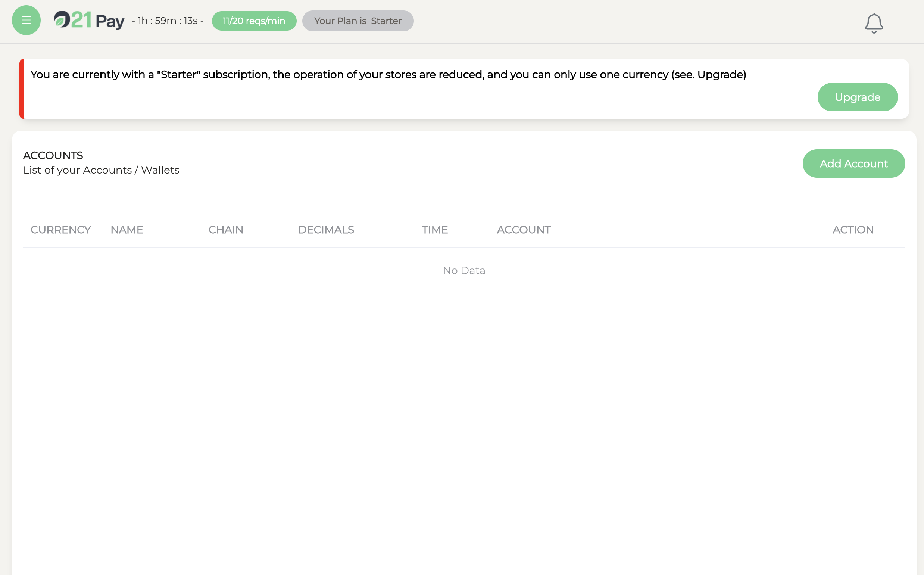The height and width of the screenshot is (575, 924).
Task: Click the Starter subscription warning message
Action: 388,75
